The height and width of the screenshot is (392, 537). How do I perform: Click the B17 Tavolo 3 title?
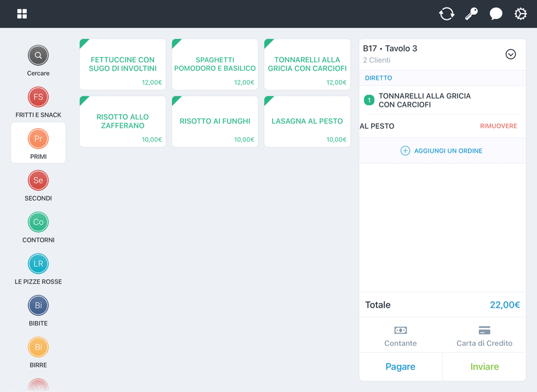coord(390,49)
